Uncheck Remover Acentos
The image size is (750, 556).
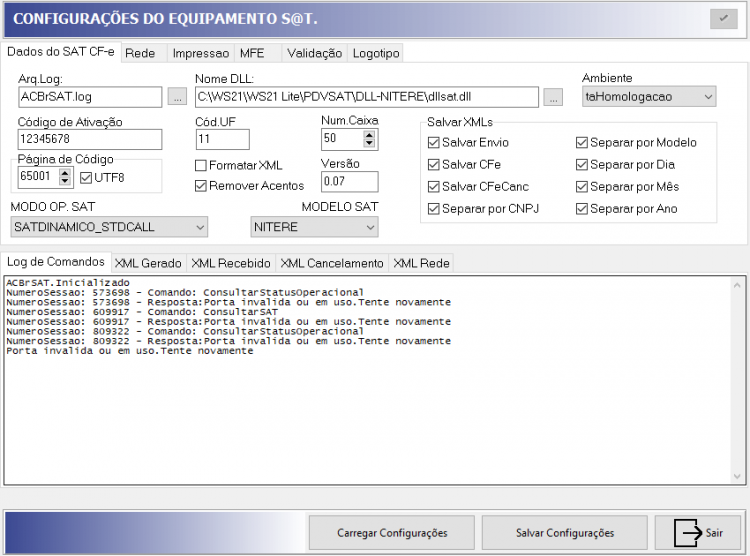coord(249,186)
